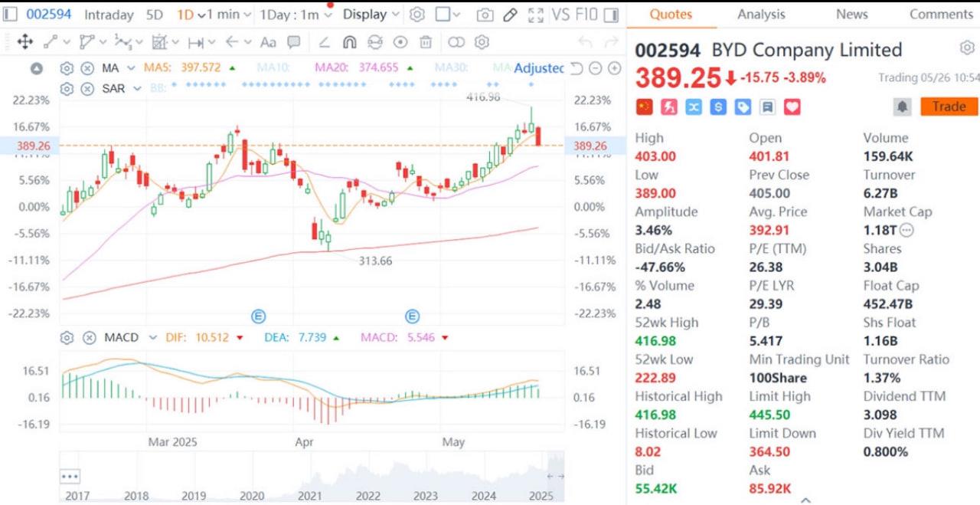Select the trend line drawing tool

coord(51,42)
